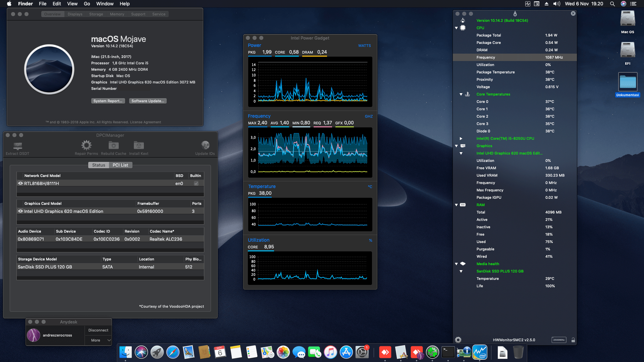Click the Repair Perms gear icon

[x=86, y=145]
